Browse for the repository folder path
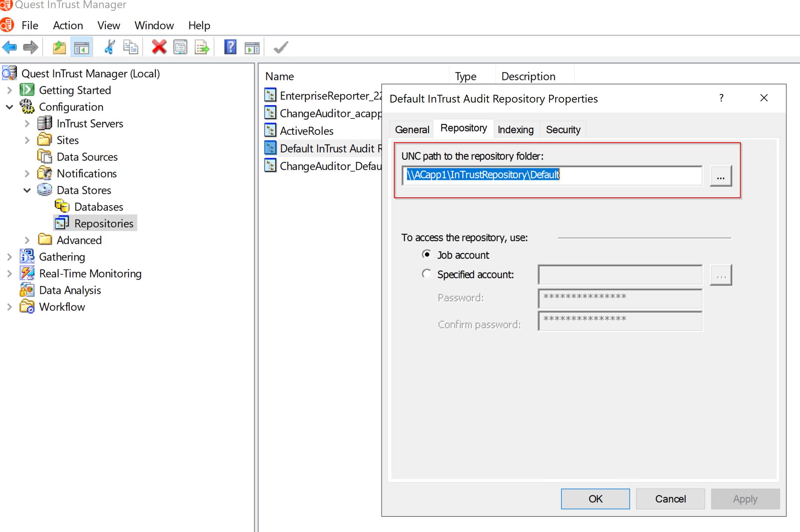Viewport: 800px width, 532px height. tap(721, 175)
